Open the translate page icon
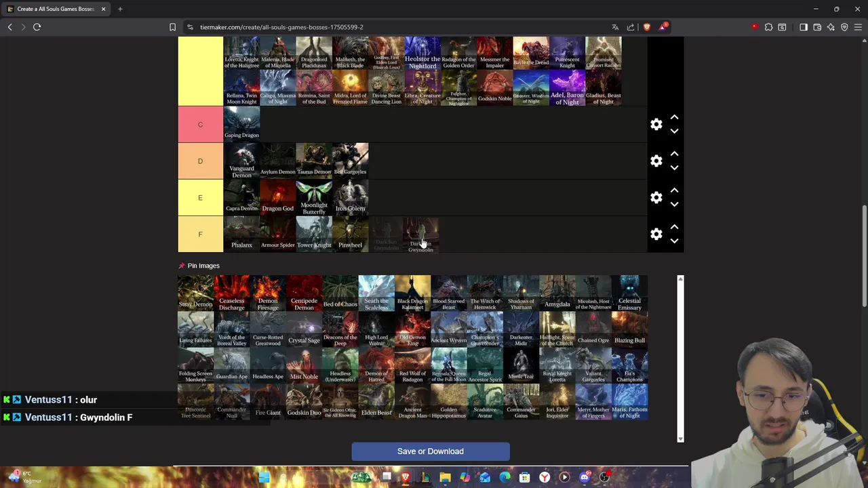The image size is (868, 488). pyautogui.click(x=615, y=27)
